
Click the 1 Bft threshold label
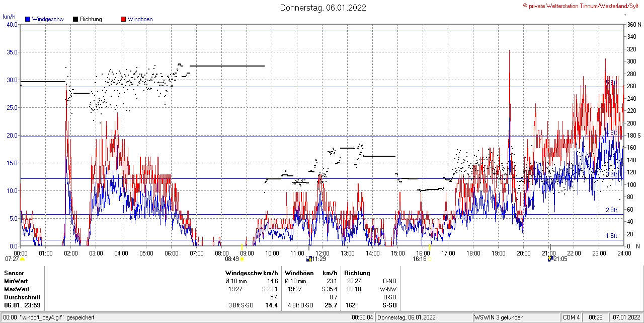coord(611,236)
